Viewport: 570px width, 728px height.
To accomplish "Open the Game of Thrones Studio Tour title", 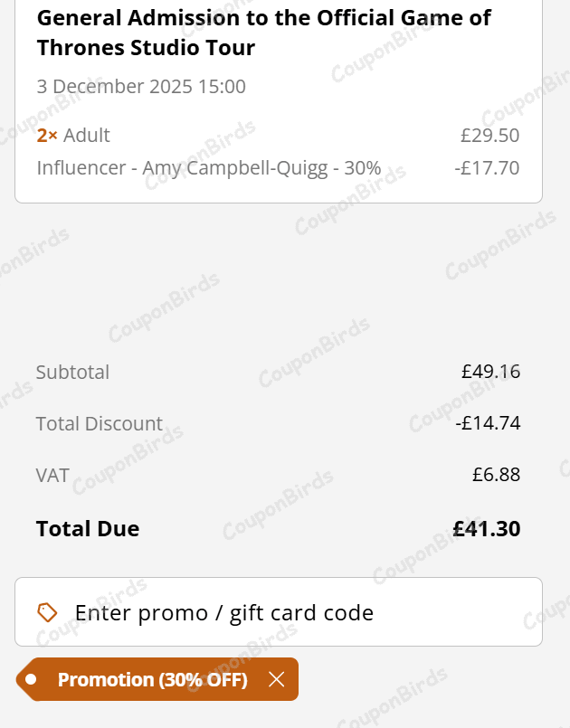I will pos(264,32).
